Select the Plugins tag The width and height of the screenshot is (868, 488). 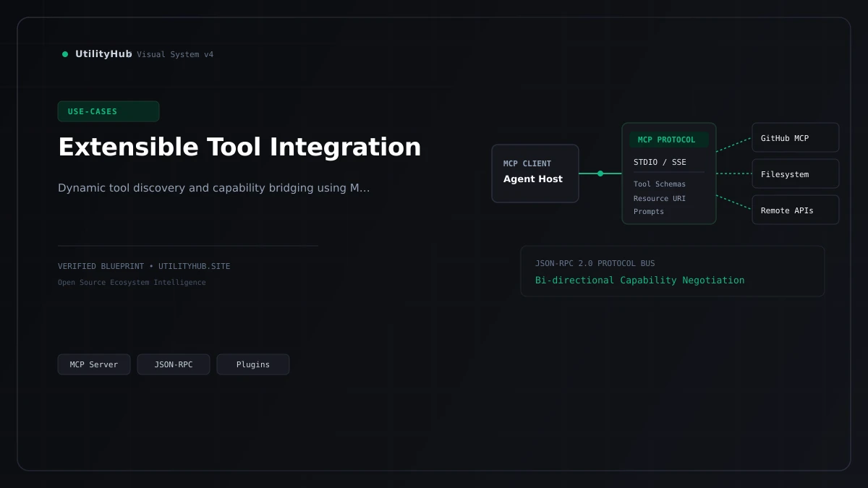pos(253,364)
